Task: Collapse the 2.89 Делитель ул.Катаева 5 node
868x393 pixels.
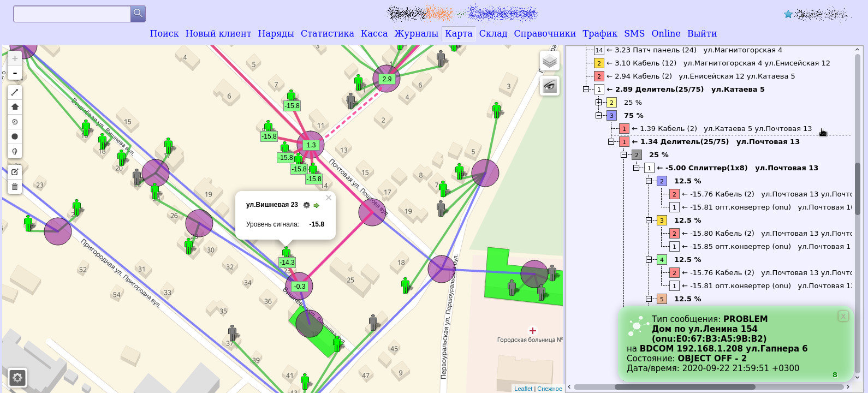Action: pyautogui.click(x=586, y=90)
